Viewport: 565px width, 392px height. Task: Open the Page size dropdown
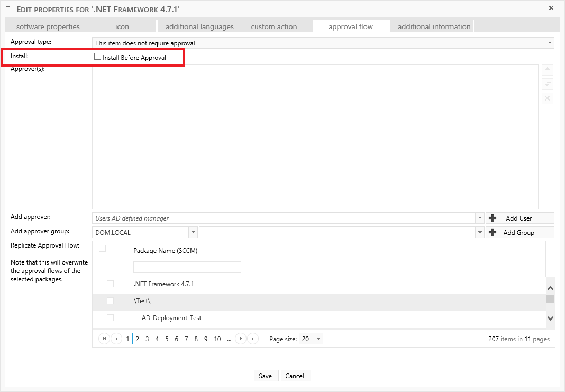pyautogui.click(x=318, y=339)
